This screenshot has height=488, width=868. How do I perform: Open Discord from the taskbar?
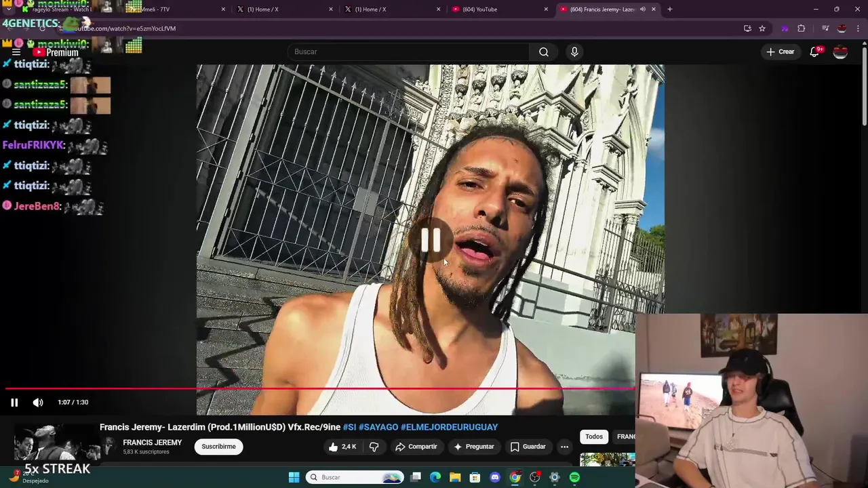pyautogui.click(x=494, y=477)
